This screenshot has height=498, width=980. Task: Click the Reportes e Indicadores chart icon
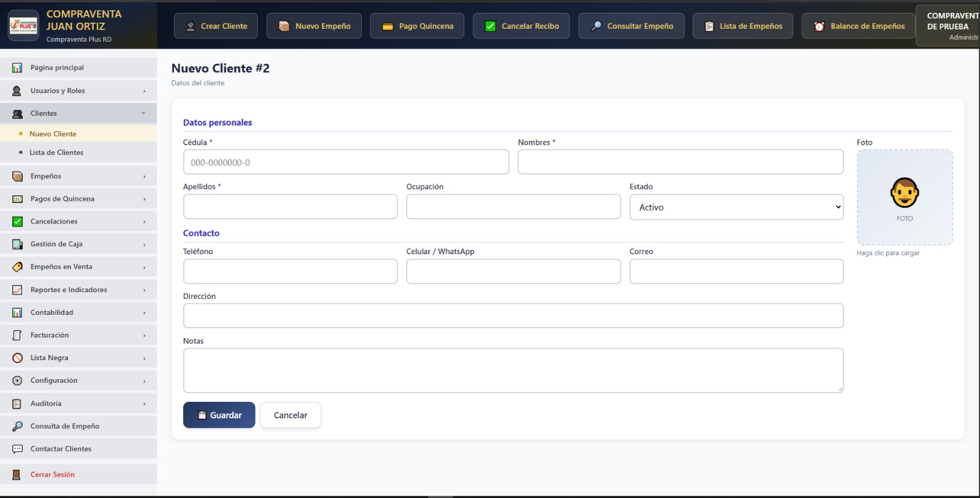point(17,290)
